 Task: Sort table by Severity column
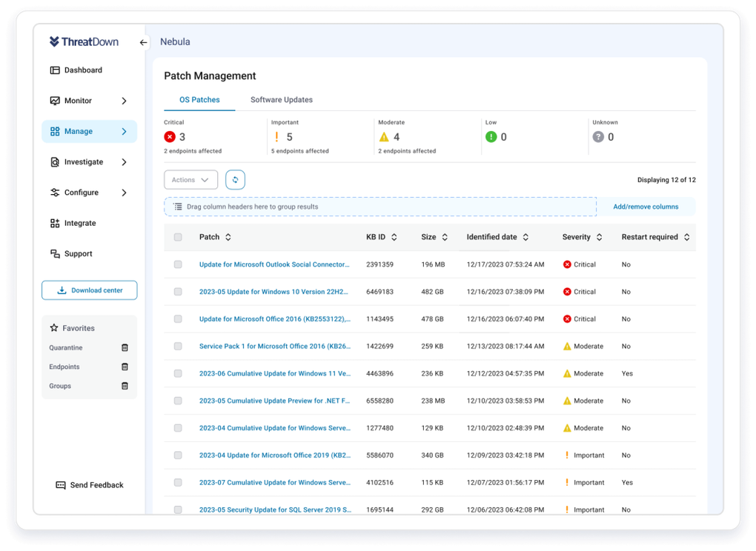599,238
